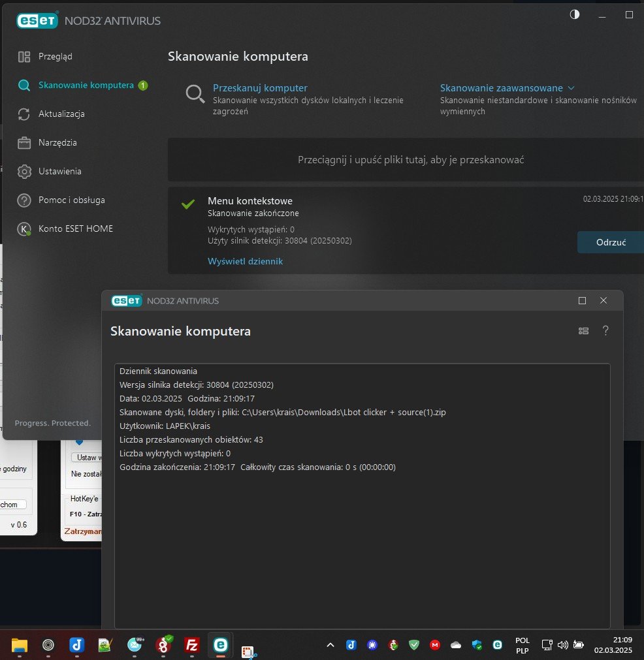Toggle dark/light contrast theme icon
The image size is (644, 660).
coord(575,15)
